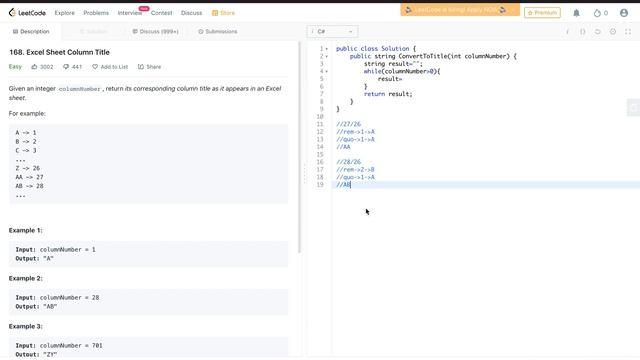Click 'Input: columnNumber = 28' in Example 2
This screenshot has height=360, width=640.
[57, 298]
